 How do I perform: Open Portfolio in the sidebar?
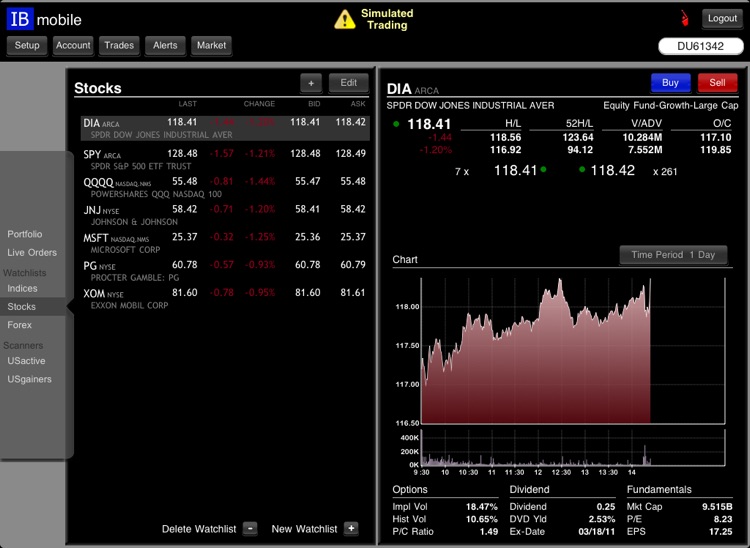tap(25, 234)
